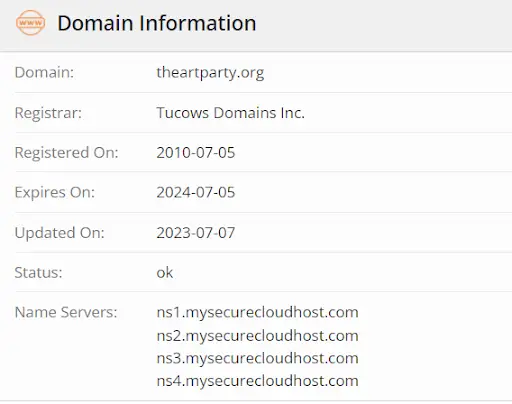This screenshot has width=512, height=404.
Task: Select ns2.mysecurecloudhost.com name server
Action: pyautogui.click(x=257, y=335)
